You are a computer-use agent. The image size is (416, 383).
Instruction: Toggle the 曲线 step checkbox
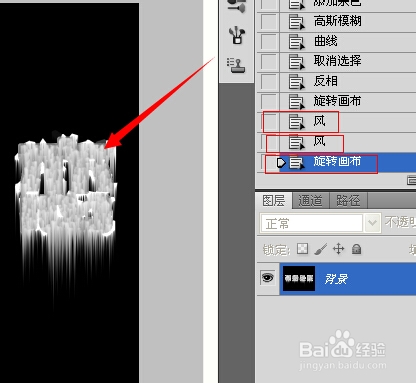click(x=268, y=42)
